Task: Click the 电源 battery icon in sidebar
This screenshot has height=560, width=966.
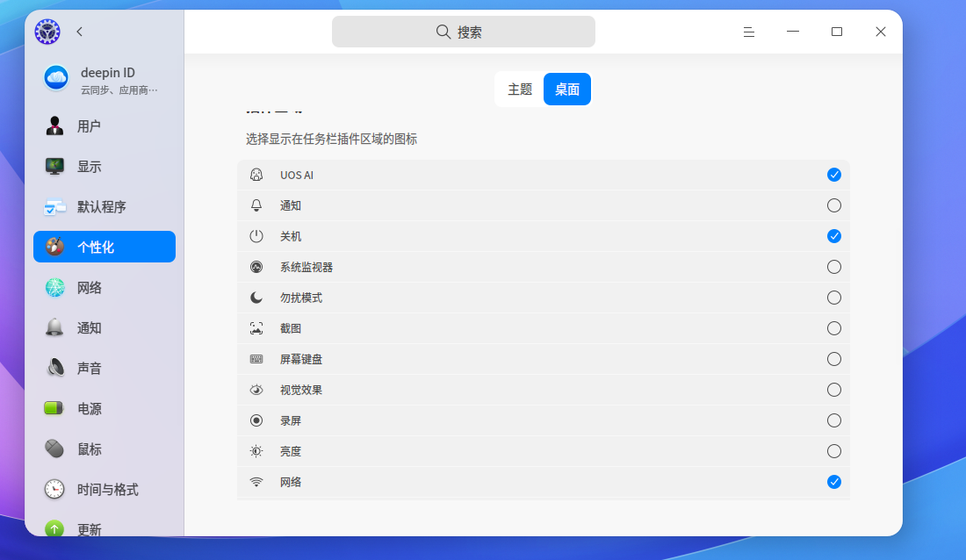Action: click(54, 408)
